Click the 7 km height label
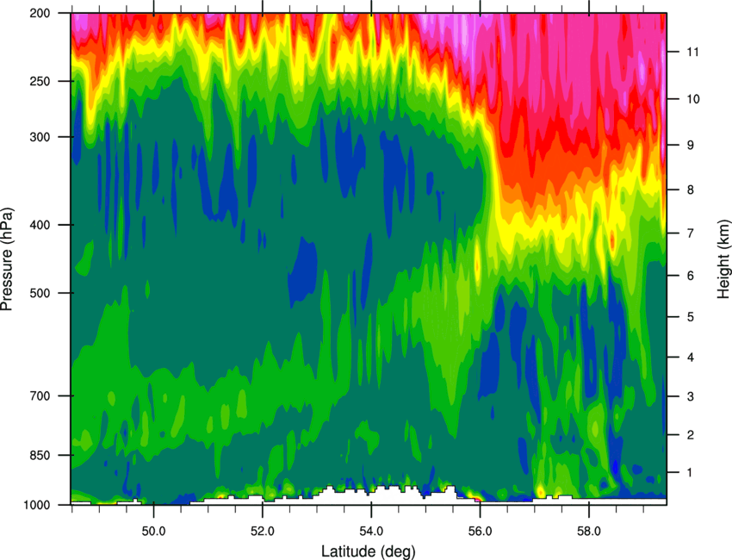The height and width of the screenshot is (560, 732). (x=691, y=233)
